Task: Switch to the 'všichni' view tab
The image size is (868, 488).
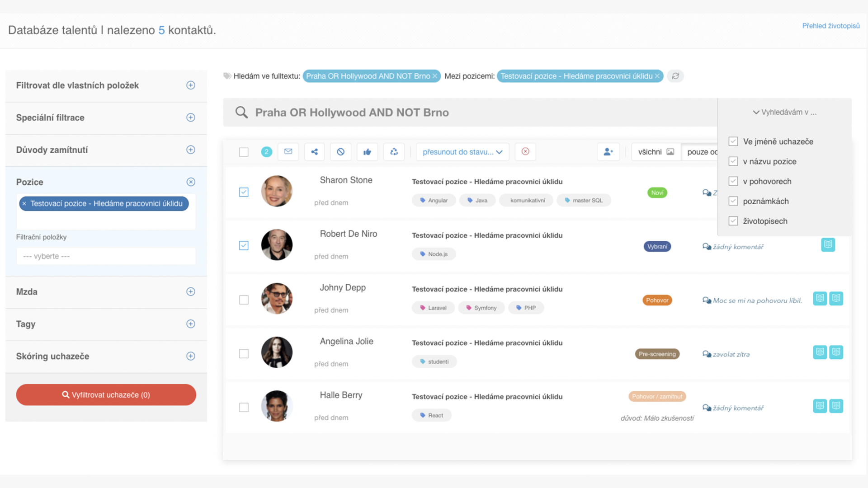Action: coord(656,152)
